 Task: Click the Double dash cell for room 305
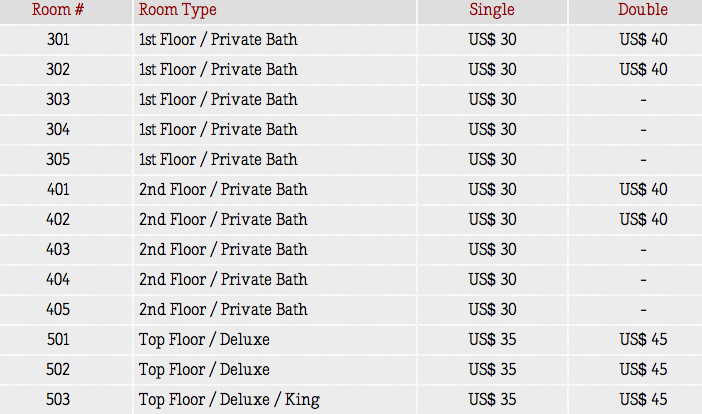pyautogui.click(x=643, y=159)
